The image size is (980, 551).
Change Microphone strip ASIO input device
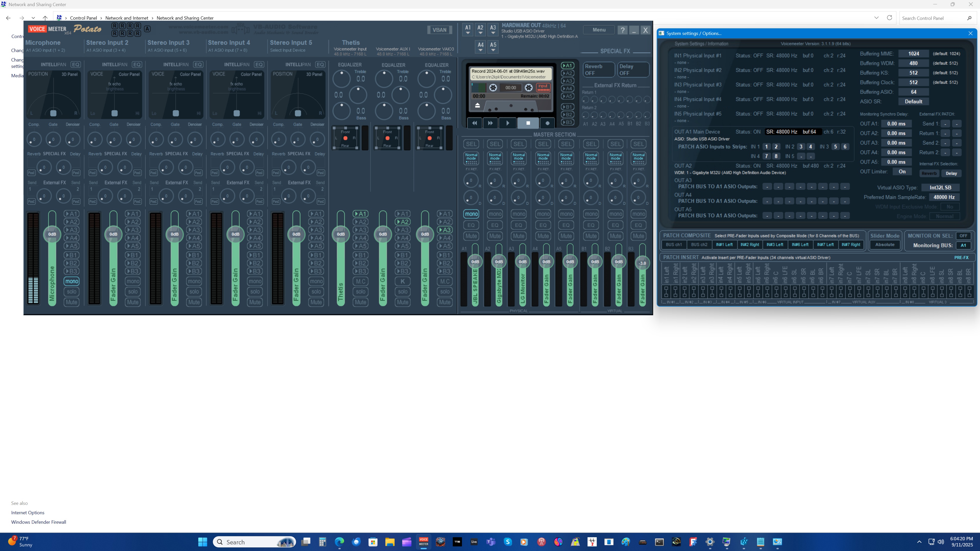coord(46,50)
